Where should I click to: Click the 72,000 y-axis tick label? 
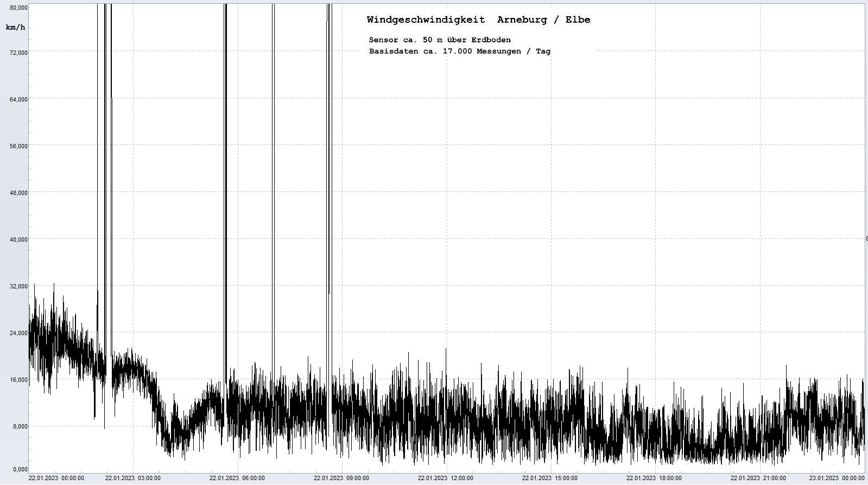(x=18, y=53)
